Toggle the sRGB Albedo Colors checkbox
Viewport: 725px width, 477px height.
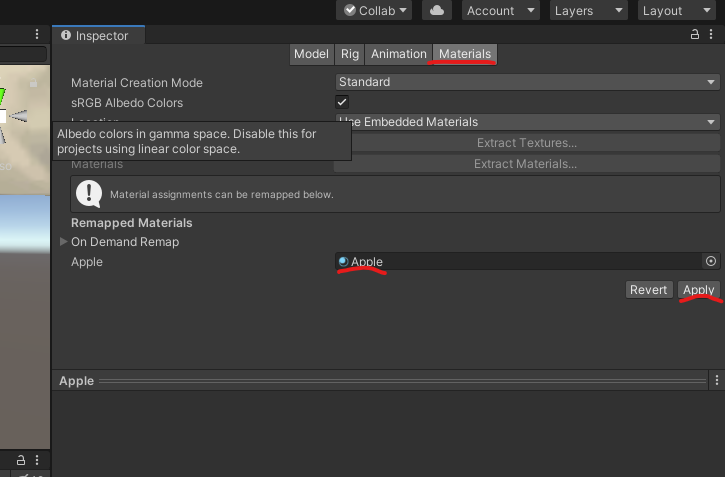coord(342,102)
